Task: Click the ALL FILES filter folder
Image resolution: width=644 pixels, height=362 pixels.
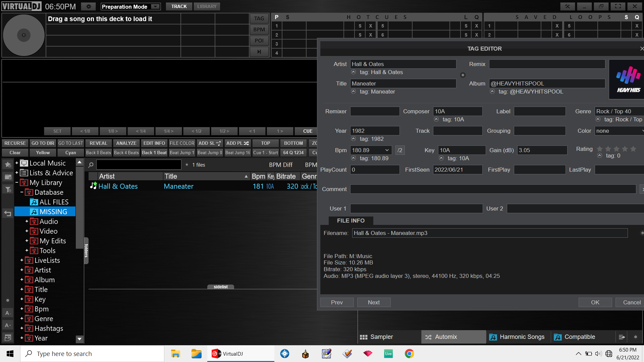Action: click(54, 202)
